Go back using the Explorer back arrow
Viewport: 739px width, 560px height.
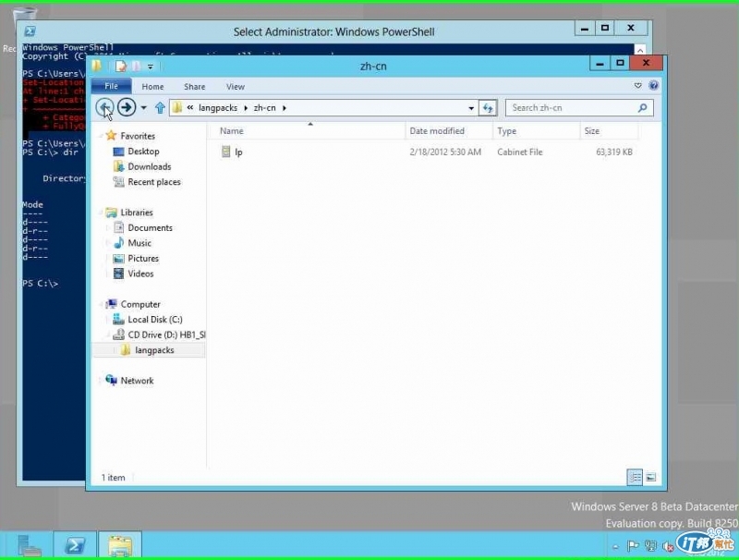point(104,107)
